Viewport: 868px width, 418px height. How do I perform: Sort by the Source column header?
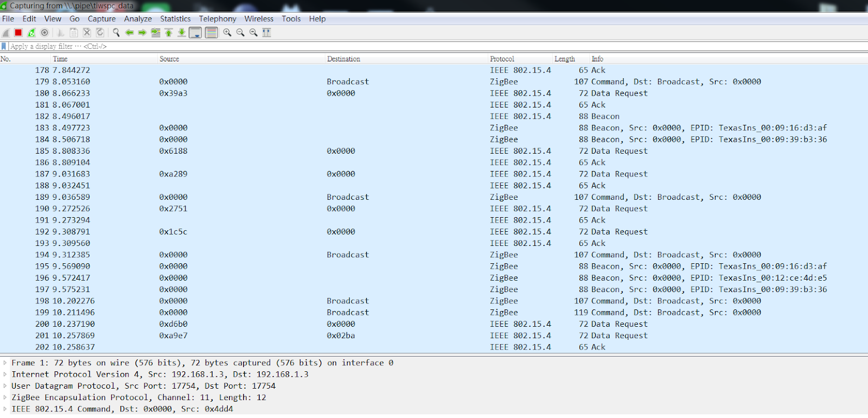(241, 59)
